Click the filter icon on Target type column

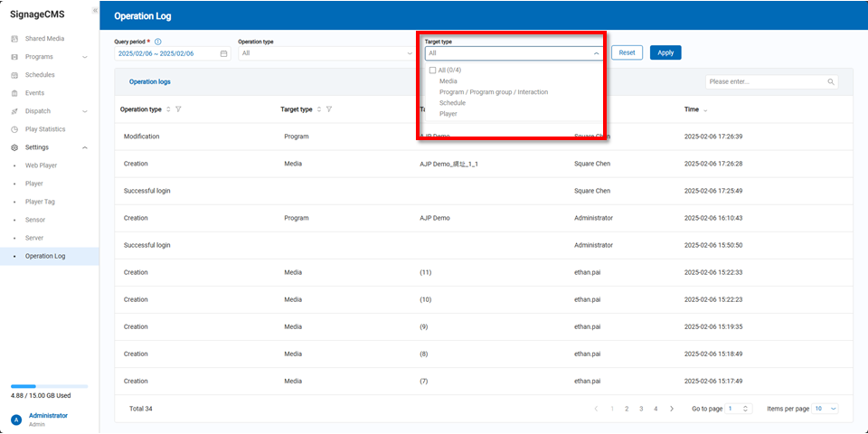pyautogui.click(x=329, y=109)
